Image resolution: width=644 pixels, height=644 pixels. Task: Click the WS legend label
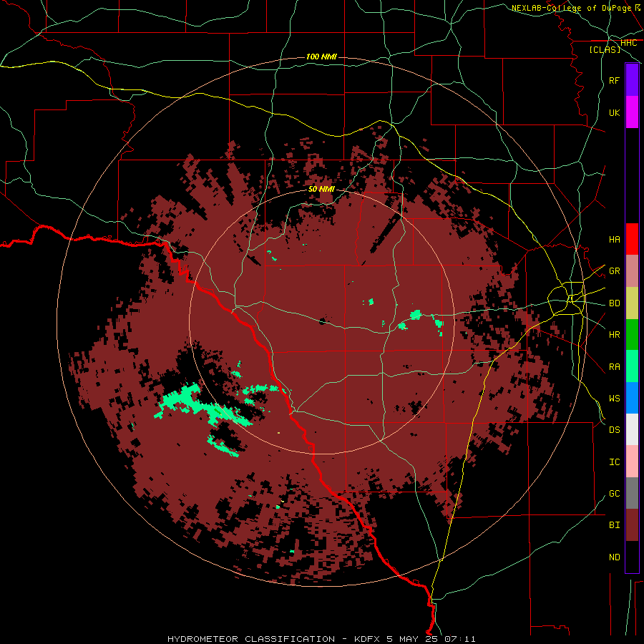[x=614, y=398]
